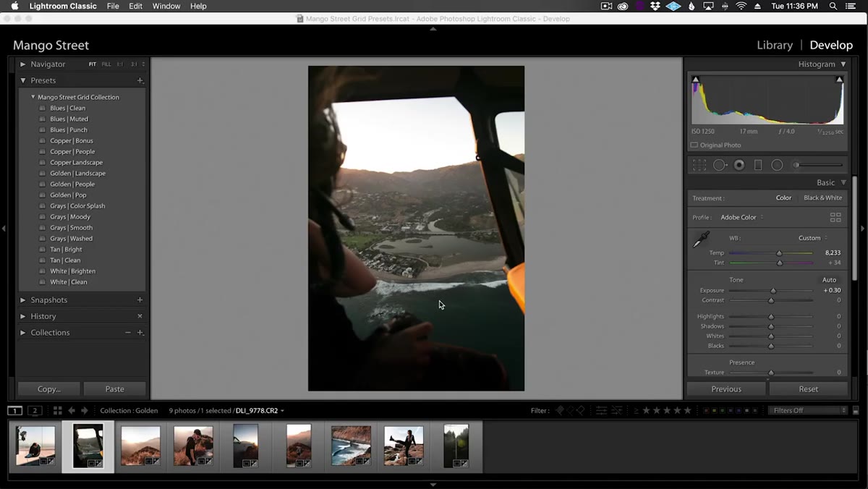
Task: Select the first filmstrip thumbnail
Action: pos(35,446)
